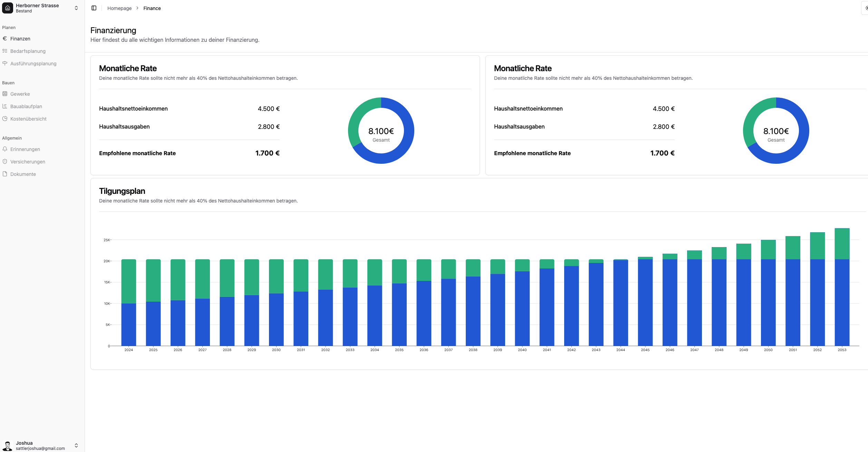Open Kostenübersicht via the pie chart icon
Image resolution: width=868 pixels, height=452 pixels.
5,119
